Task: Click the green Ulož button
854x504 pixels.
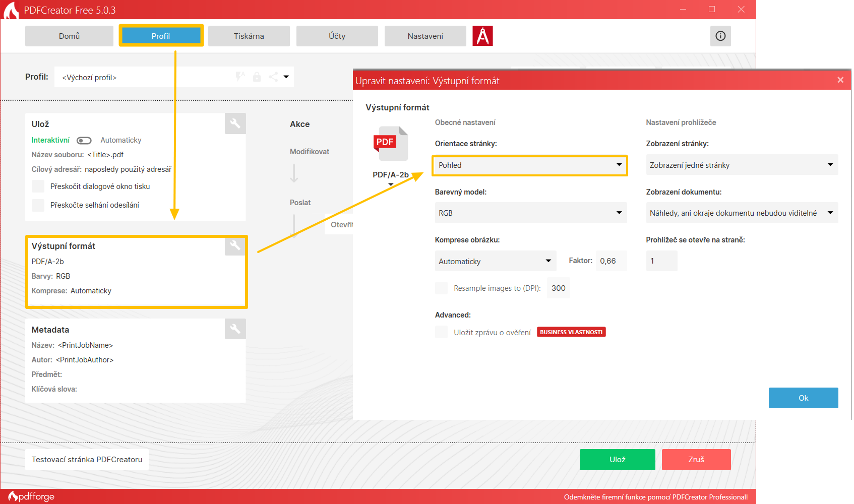Action: [617, 460]
